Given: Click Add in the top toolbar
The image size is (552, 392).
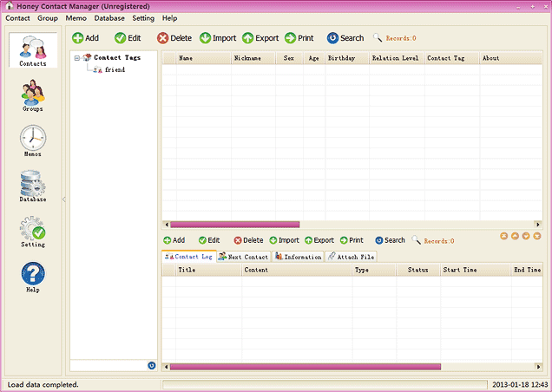Looking at the screenshot, I should pos(86,38).
